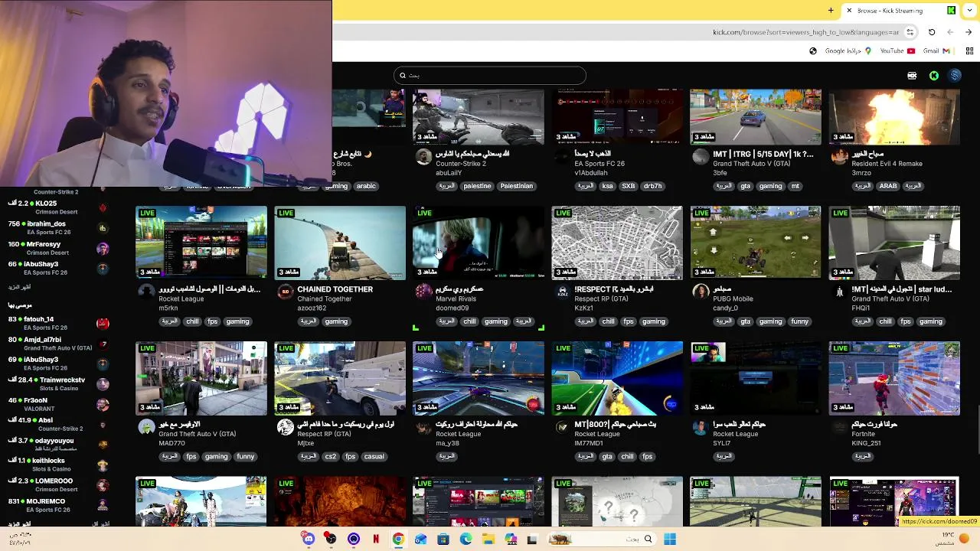Viewport: 980px width, 551px height.
Task: Open channel name KzKz1
Action: (584, 308)
